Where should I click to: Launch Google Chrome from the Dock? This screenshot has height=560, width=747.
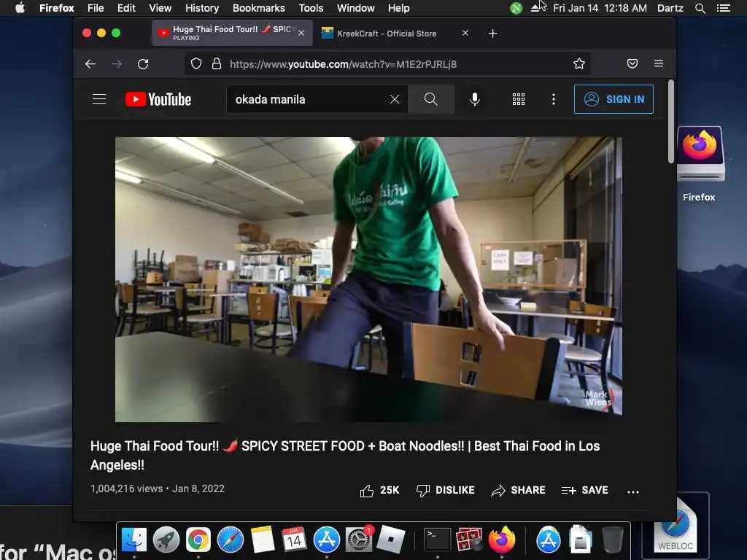[x=198, y=540]
